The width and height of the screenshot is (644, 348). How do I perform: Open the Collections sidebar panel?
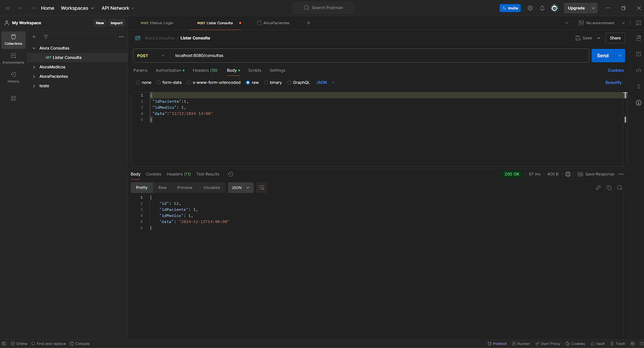coord(13,40)
